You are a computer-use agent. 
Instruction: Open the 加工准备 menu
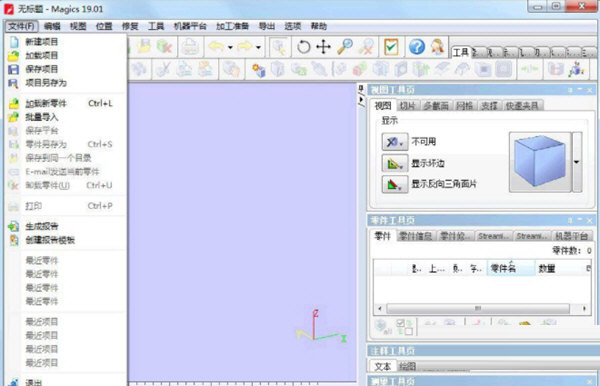[232, 26]
